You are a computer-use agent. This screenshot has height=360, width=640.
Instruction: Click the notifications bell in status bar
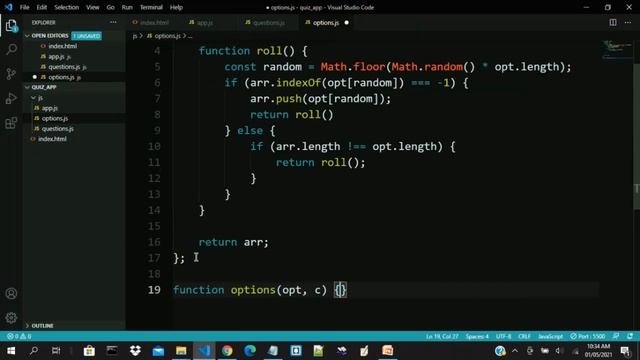(630, 336)
